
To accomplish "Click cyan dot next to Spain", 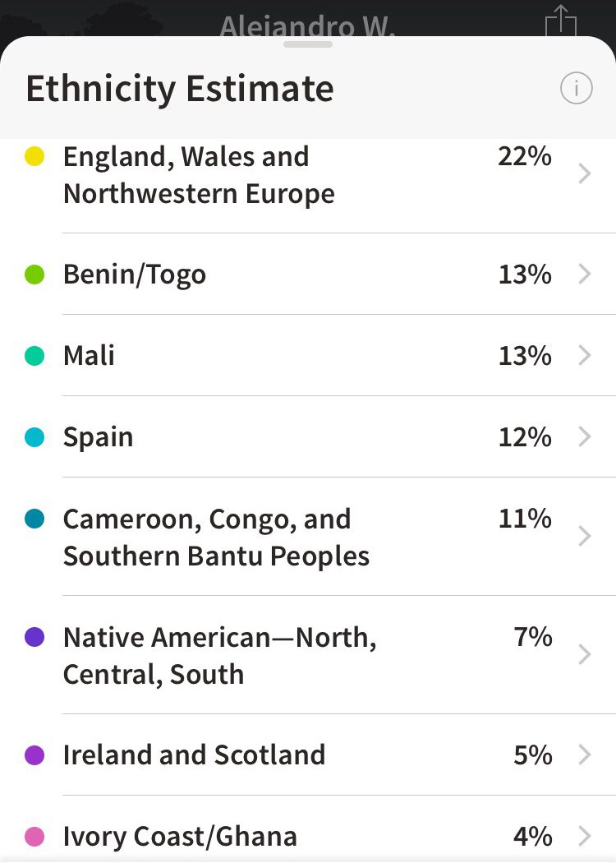I will (x=34, y=437).
